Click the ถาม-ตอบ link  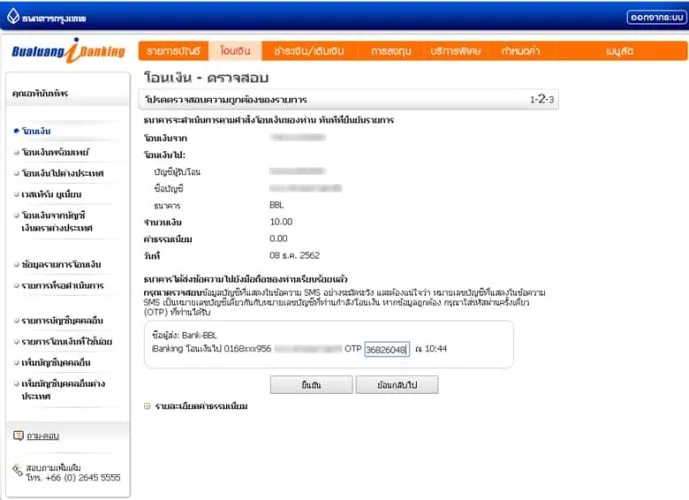(42, 436)
